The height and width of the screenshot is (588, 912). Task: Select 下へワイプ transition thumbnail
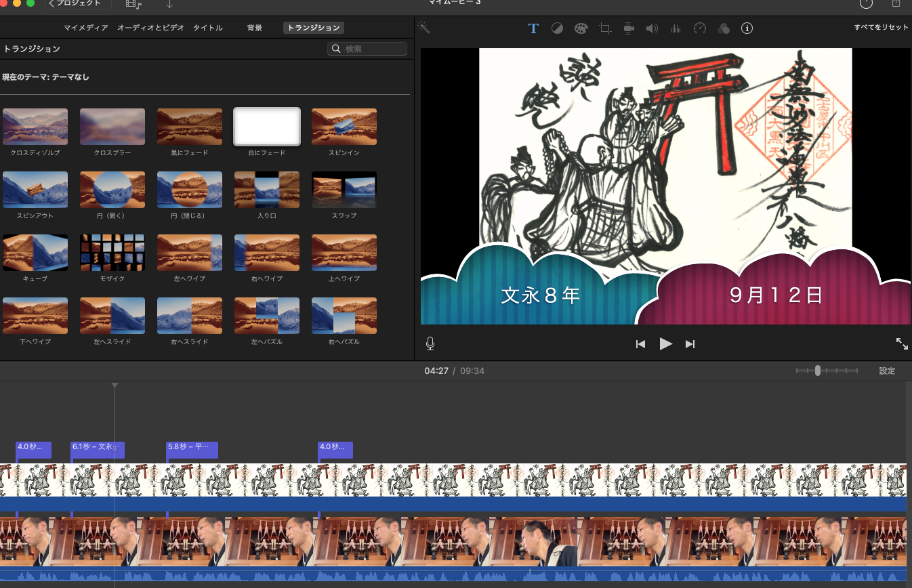[x=35, y=316]
